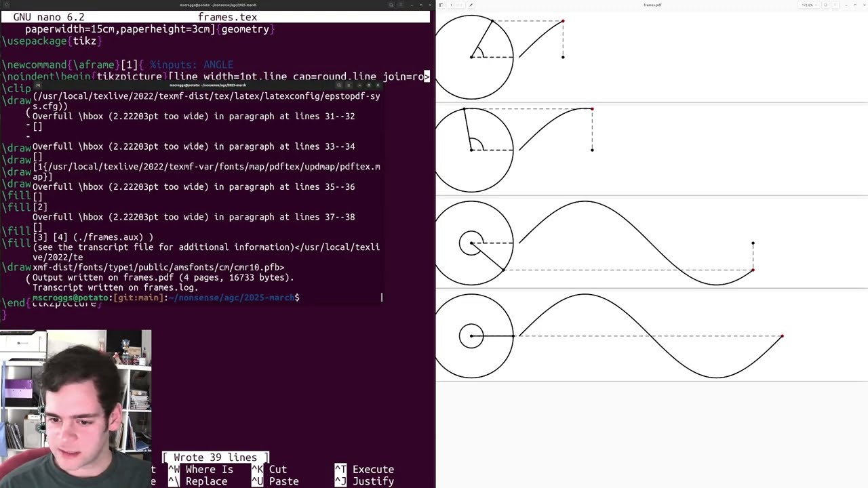The height and width of the screenshot is (488, 868).
Task: Open the hamburger menu of the back terminal window
Action: [x=401, y=5]
